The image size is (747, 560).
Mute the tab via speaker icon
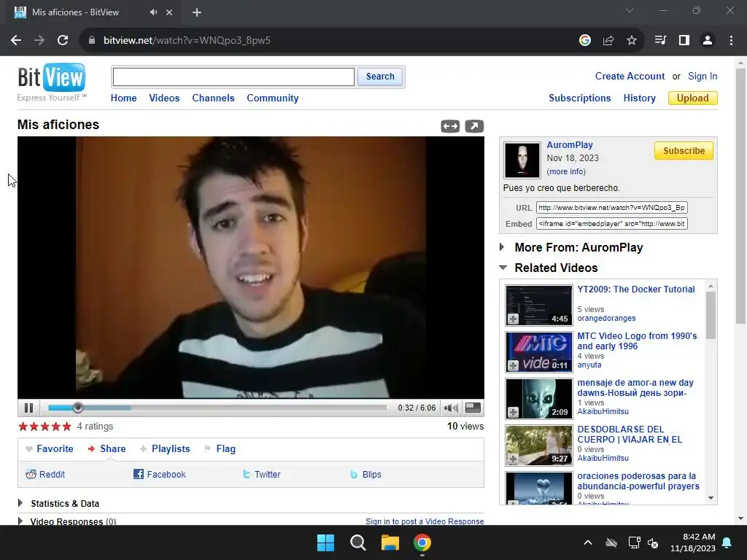153,12
